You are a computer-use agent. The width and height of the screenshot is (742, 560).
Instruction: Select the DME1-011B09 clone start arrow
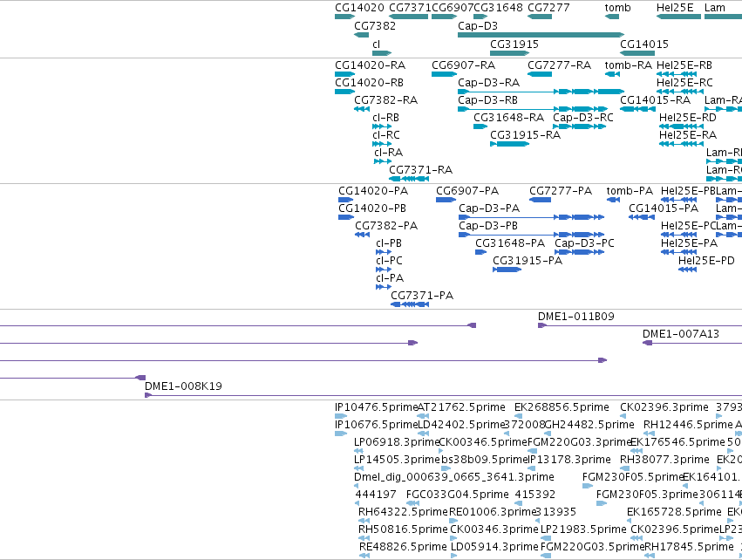542,325
